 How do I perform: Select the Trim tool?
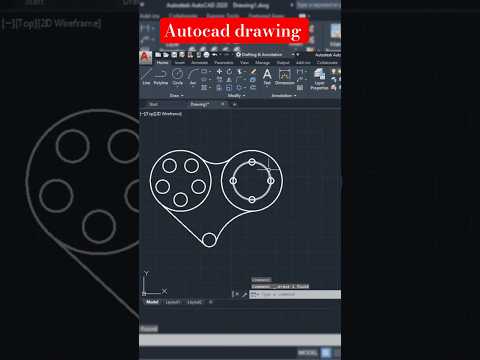click(x=239, y=72)
